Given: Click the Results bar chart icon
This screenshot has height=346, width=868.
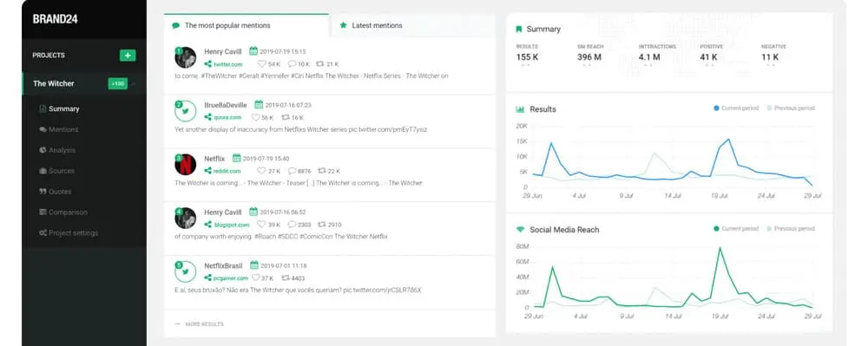Looking at the screenshot, I should (x=520, y=109).
